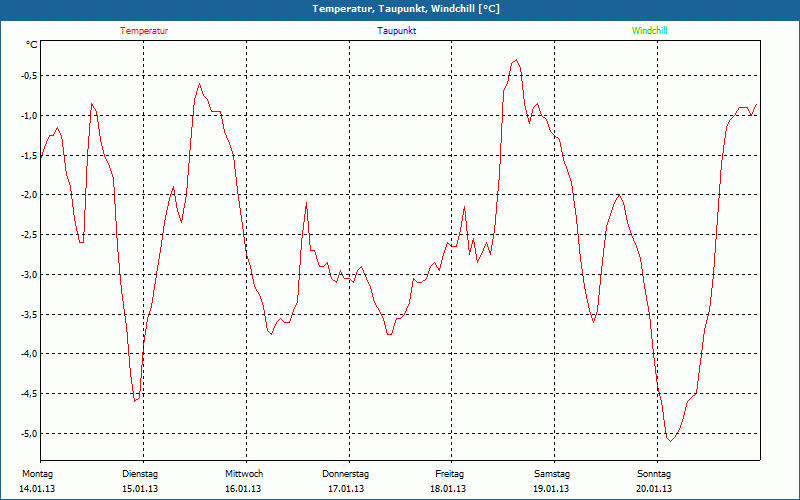Screen dimensions: 800x500
Task: Click the Samstag day label
Action: click(x=552, y=474)
